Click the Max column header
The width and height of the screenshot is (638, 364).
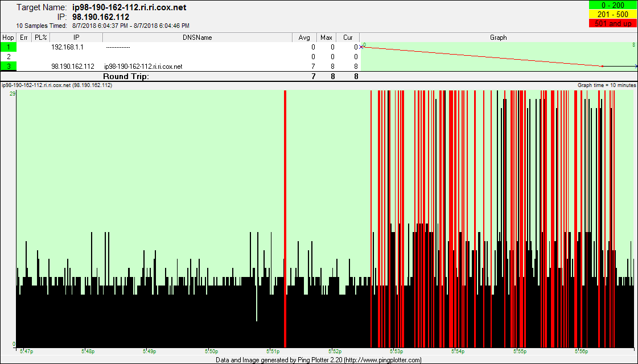tap(326, 38)
